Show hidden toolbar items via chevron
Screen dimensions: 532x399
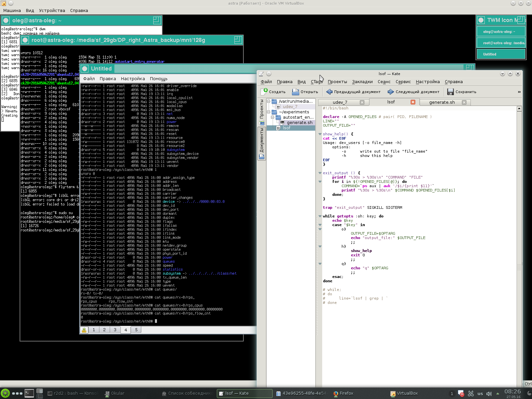519,92
